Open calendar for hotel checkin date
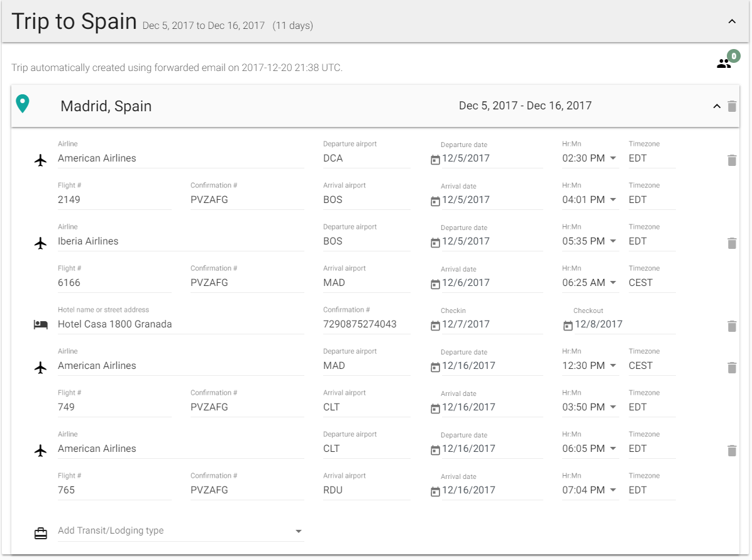Viewport: 752px width, 560px height. (x=435, y=326)
